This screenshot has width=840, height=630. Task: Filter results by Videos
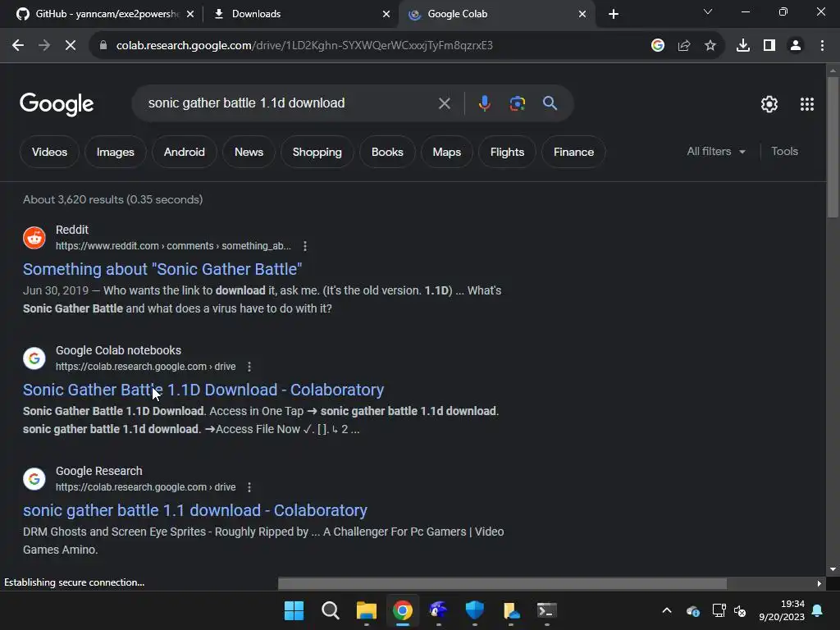point(49,152)
